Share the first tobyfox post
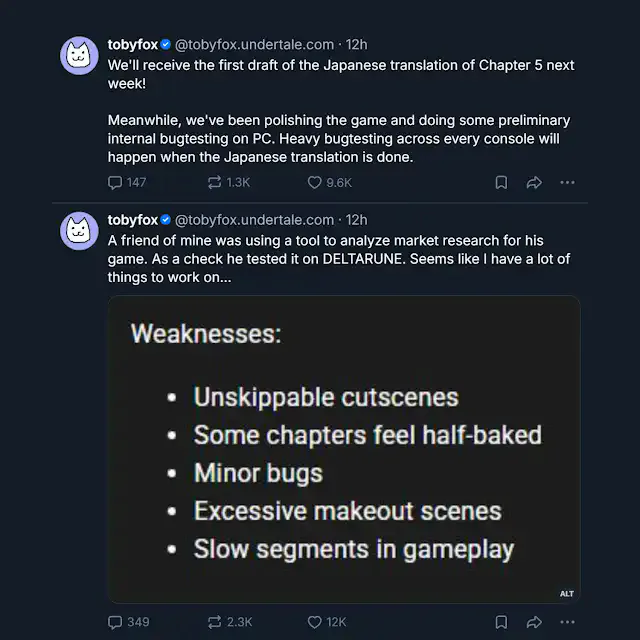Screen dimensions: 640x640 pyautogui.click(x=534, y=182)
